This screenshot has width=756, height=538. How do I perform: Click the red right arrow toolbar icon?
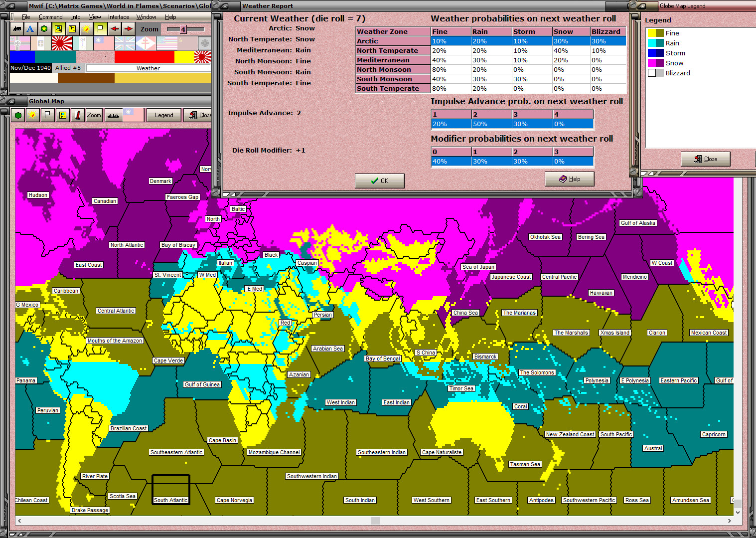pos(129,29)
